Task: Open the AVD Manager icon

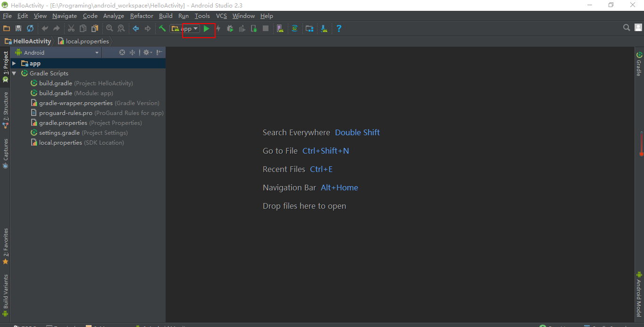Action: tap(280, 29)
